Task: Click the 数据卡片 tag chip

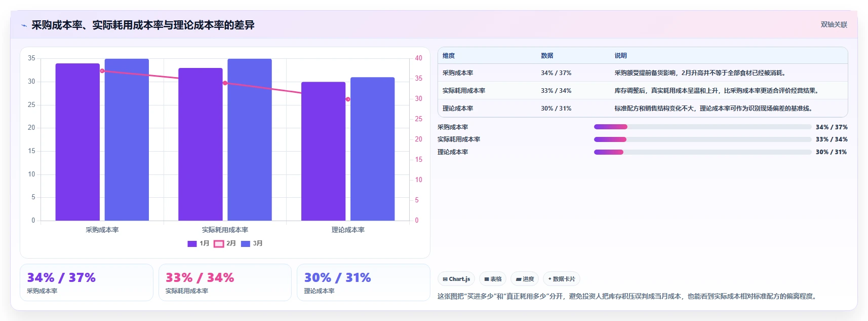Action: pyautogui.click(x=562, y=279)
